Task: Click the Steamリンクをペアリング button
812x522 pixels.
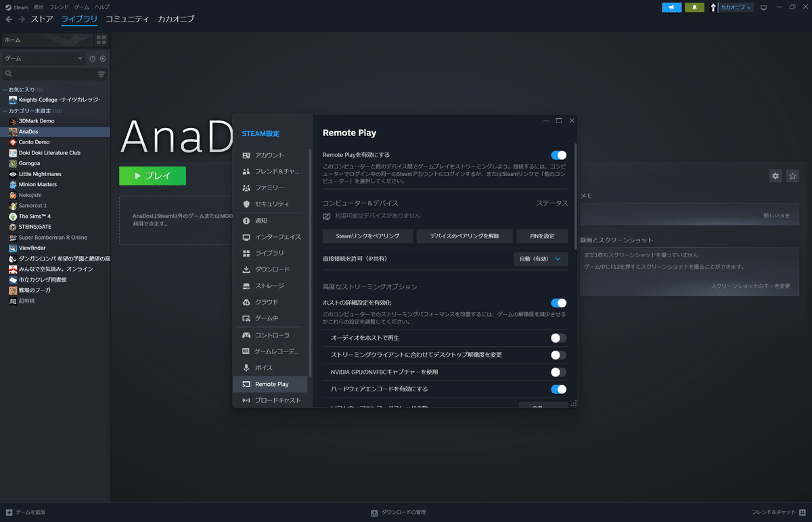Action: (x=367, y=236)
